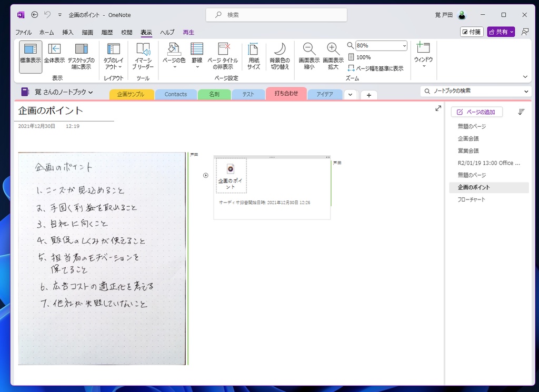
Task: Open 用紙サイズ paper size settings
Action: click(254, 57)
